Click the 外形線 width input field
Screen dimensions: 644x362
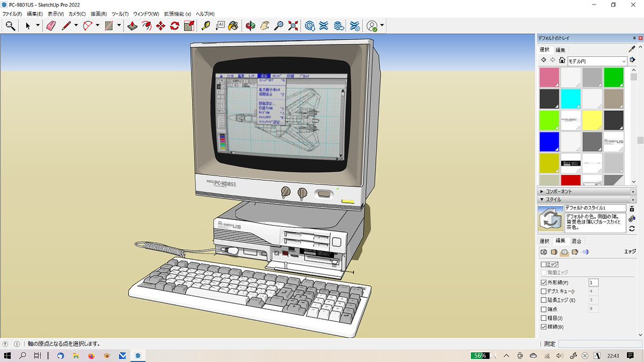point(594,283)
